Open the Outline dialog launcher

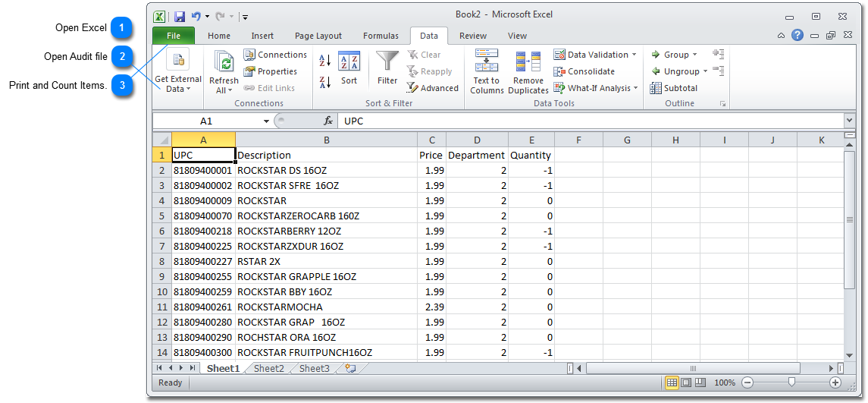[722, 104]
